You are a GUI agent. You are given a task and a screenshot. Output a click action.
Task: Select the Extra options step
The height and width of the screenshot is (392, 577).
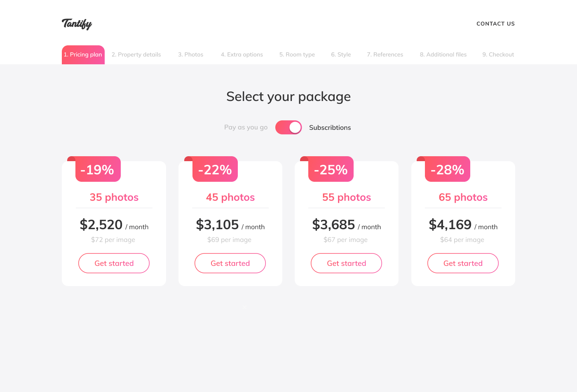tap(242, 54)
